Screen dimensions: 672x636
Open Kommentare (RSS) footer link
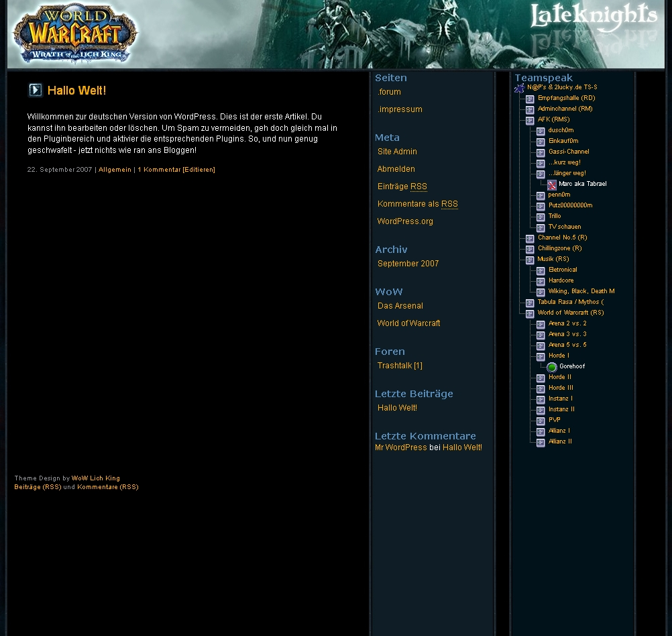click(x=108, y=487)
